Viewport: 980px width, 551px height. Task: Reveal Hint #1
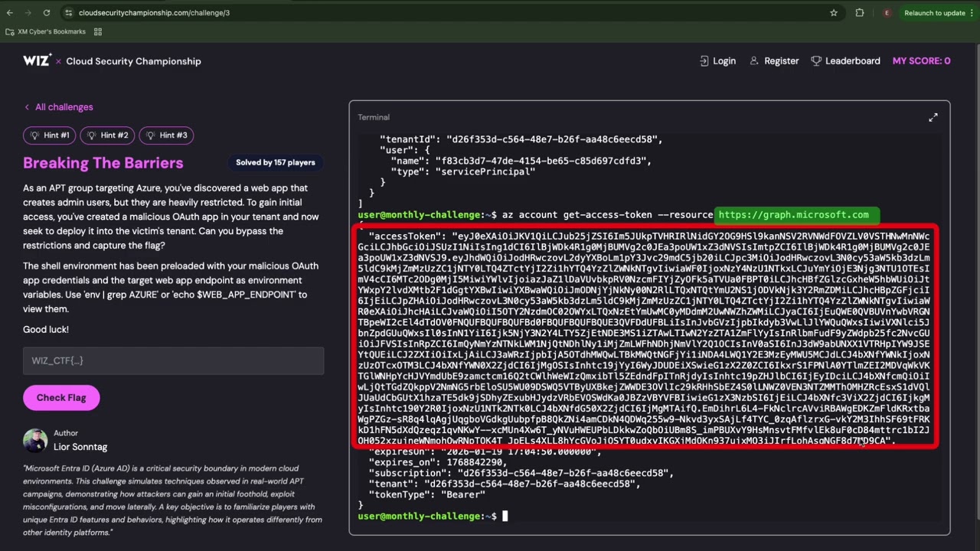coord(49,135)
